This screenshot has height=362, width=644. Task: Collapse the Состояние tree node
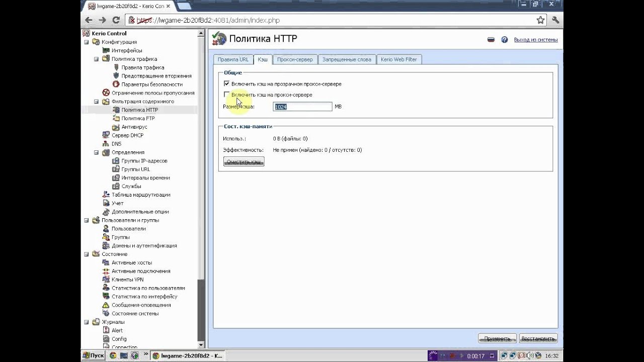pyautogui.click(x=87, y=254)
